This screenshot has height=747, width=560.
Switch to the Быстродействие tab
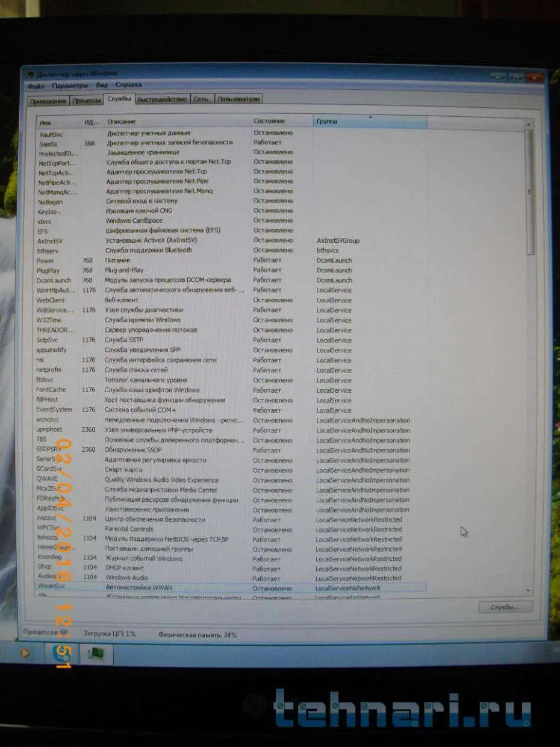point(162,99)
